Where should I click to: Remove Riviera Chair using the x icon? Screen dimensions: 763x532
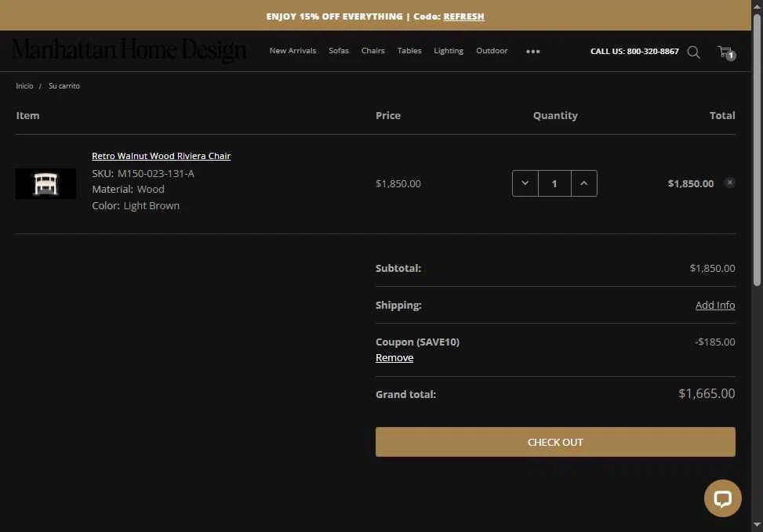(x=729, y=183)
